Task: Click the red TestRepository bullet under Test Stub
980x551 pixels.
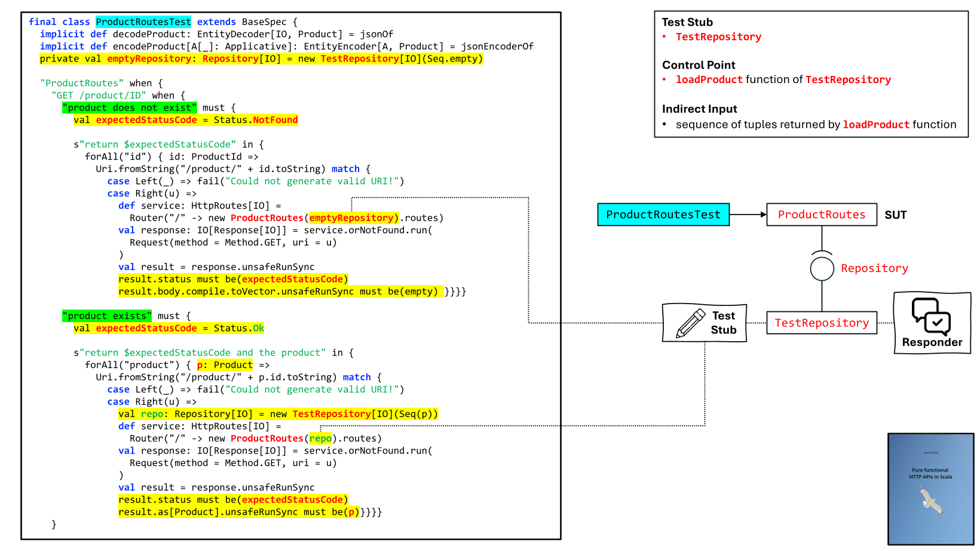Action: [x=719, y=37]
